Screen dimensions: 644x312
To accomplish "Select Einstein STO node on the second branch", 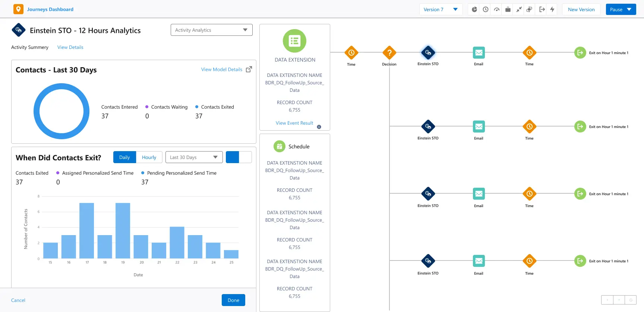I will pos(428,127).
